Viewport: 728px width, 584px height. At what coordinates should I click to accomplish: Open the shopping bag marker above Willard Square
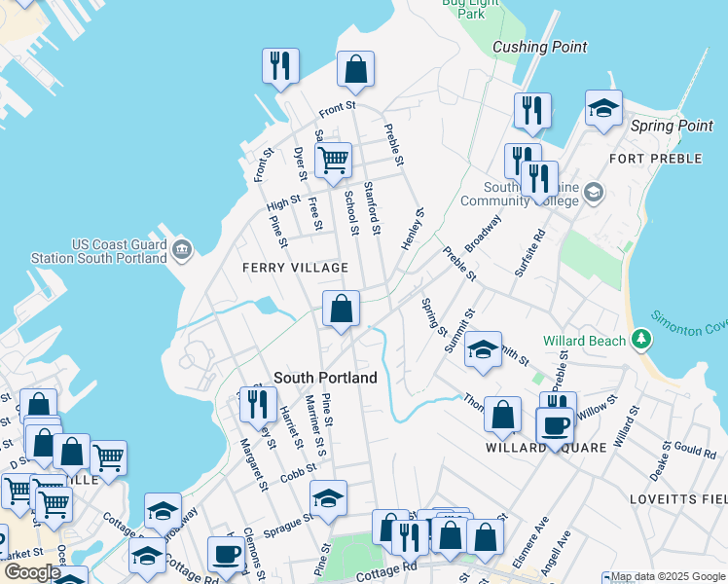[x=502, y=416]
